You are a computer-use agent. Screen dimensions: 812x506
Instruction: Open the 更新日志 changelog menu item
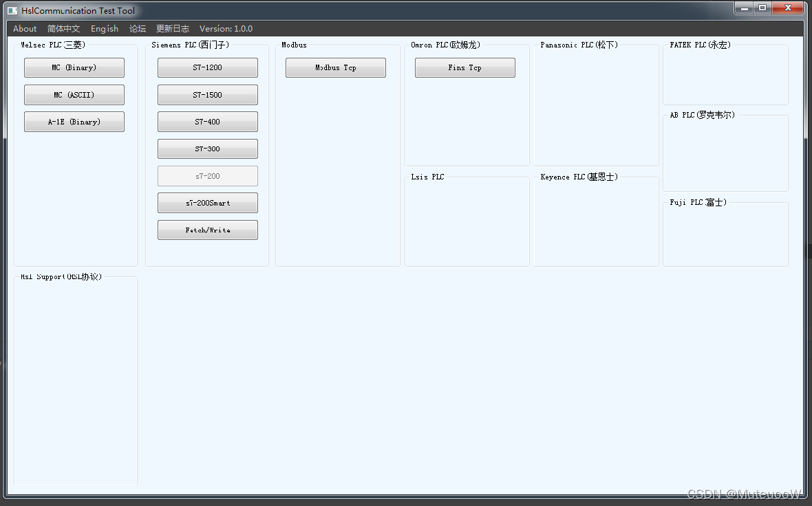pyautogui.click(x=173, y=29)
